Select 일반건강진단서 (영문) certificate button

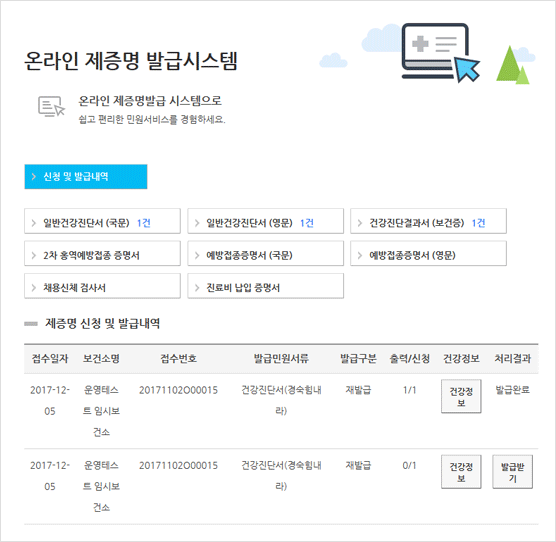[x=266, y=221]
